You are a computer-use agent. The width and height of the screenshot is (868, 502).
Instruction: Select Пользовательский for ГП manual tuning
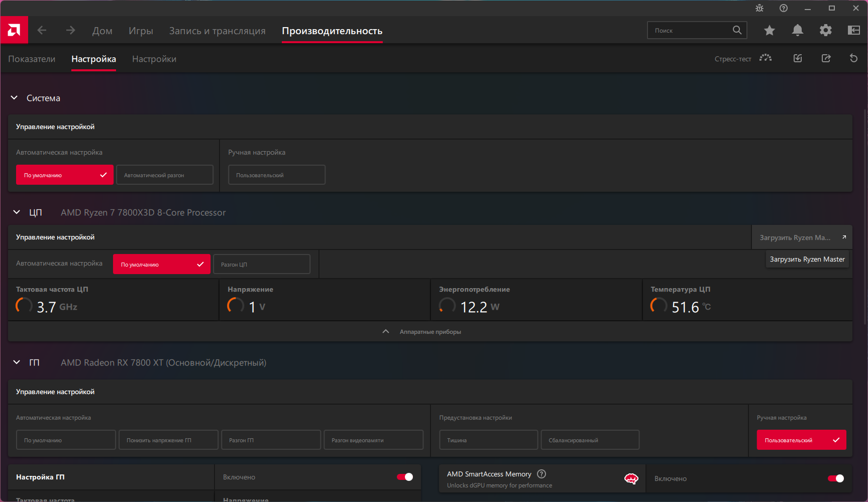(802, 440)
